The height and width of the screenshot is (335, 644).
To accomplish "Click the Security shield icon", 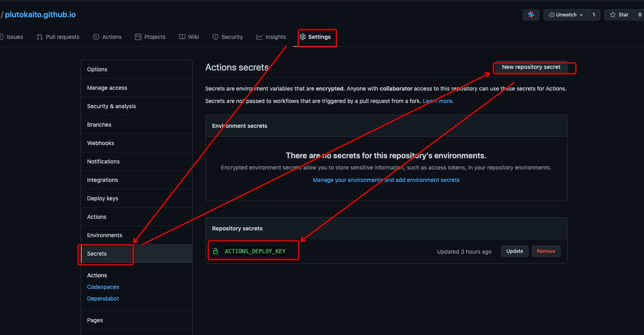I will pos(215,37).
